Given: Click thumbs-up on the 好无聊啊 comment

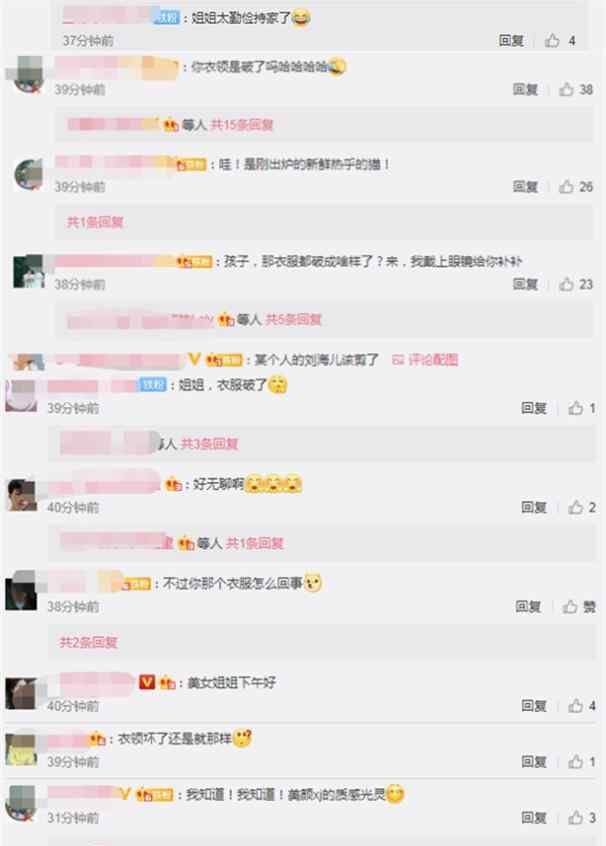Looking at the screenshot, I should click(x=576, y=507).
